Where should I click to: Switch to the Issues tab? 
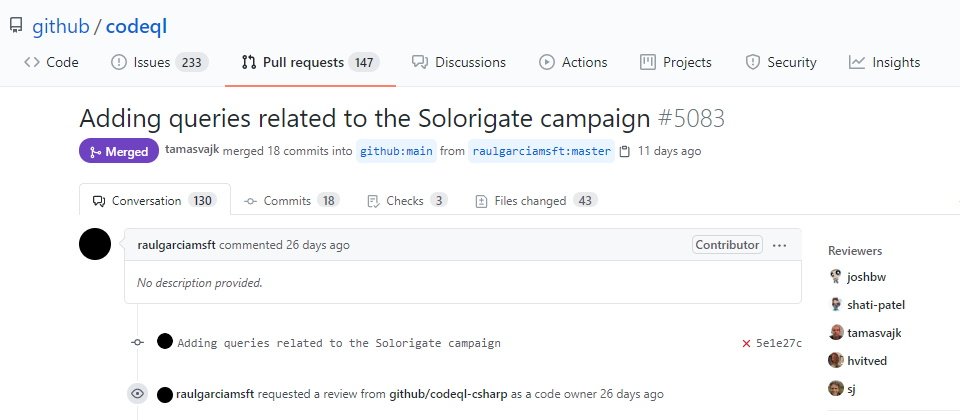pyautogui.click(x=160, y=62)
